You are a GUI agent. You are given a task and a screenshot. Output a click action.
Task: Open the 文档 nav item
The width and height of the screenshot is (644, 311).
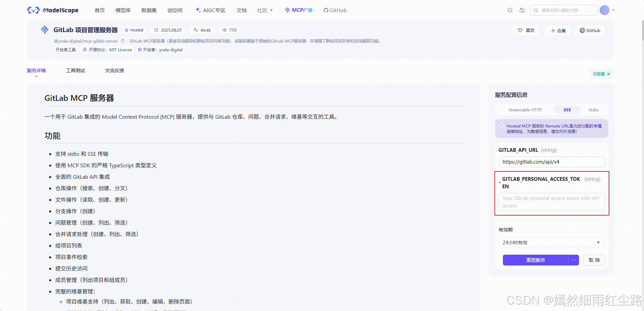coord(241,10)
